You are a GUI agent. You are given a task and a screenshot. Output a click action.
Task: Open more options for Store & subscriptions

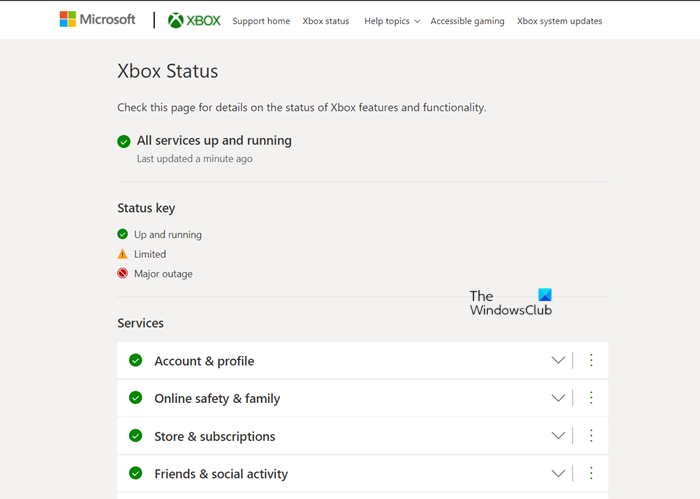[x=591, y=436]
